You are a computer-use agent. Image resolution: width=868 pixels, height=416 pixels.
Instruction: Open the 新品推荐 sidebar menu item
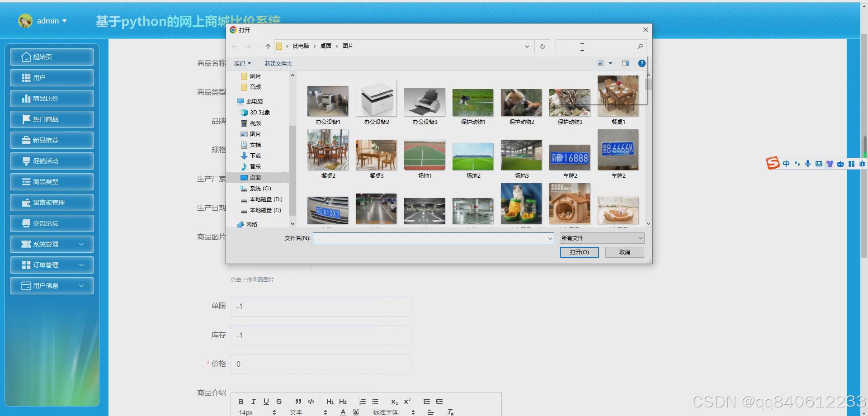pyautogui.click(x=52, y=140)
